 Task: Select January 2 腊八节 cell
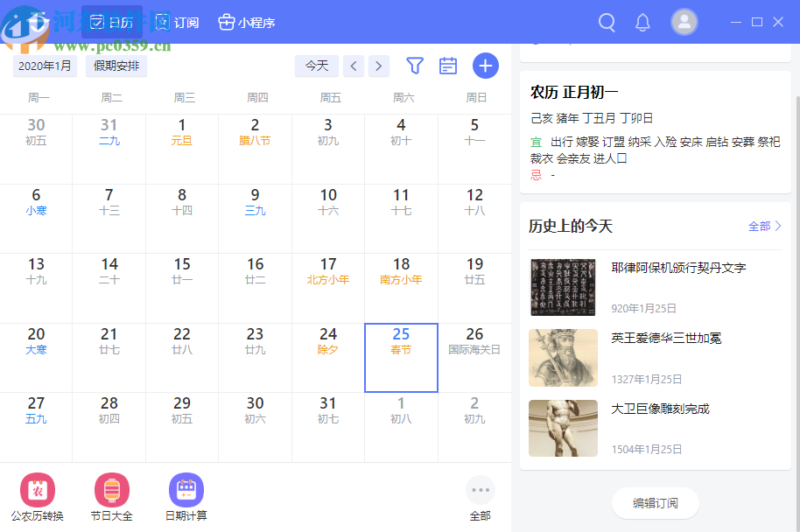click(255, 149)
